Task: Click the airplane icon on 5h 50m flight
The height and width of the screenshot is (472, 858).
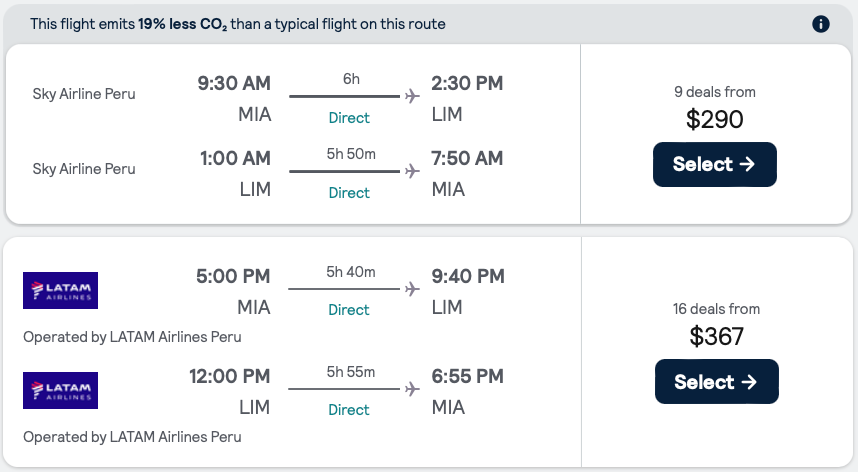Action: [x=411, y=171]
